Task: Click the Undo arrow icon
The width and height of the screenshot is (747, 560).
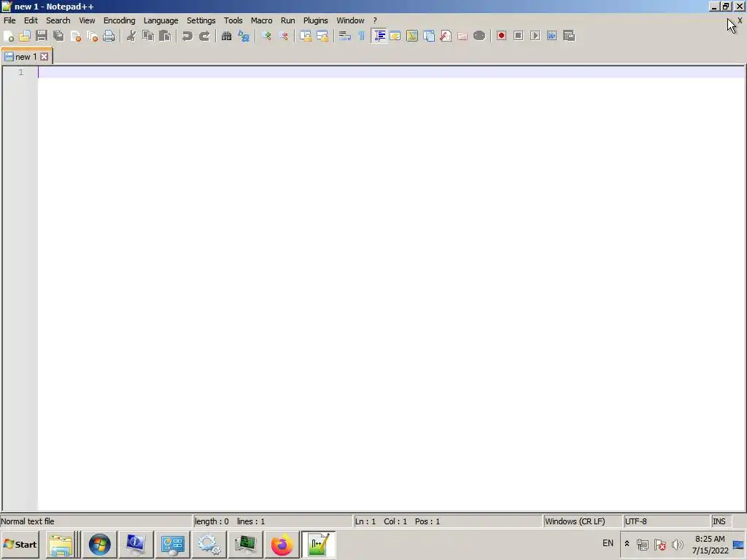Action: click(x=187, y=36)
